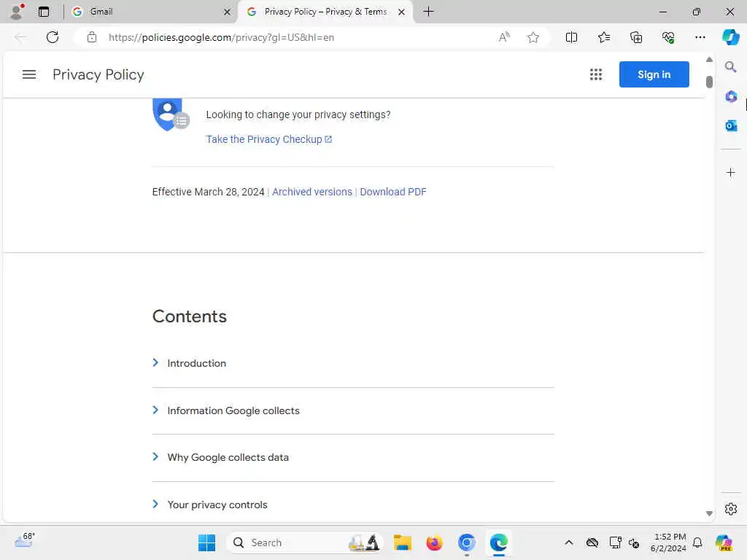Image resolution: width=747 pixels, height=560 pixels.
Task: Enable Read aloud from address bar
Action: (504, 37)
